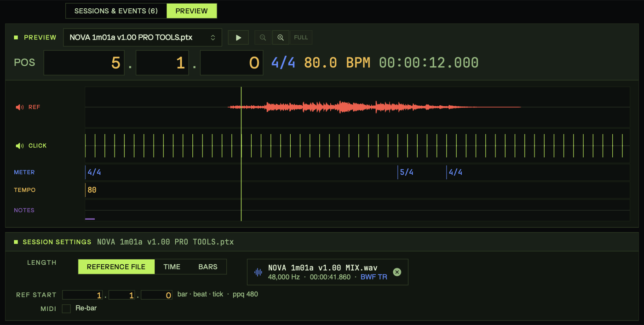
Task: Click the POS bar field showing 5
Action: 84,63
